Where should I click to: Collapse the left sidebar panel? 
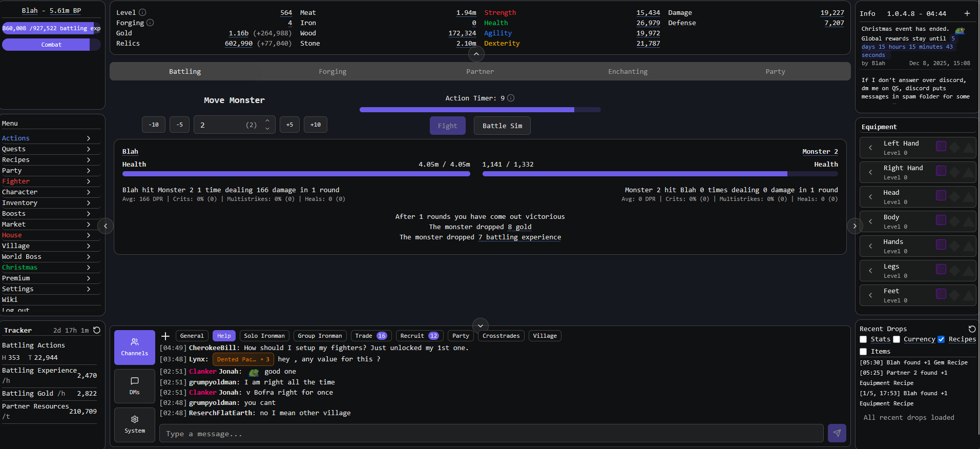[x=106, y=226]
